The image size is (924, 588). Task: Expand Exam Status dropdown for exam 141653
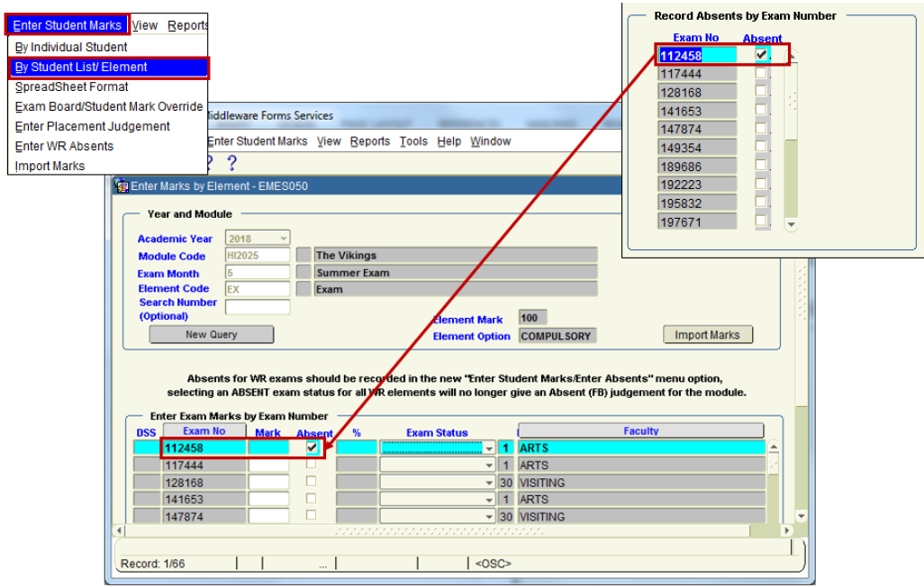pos(489,499)
